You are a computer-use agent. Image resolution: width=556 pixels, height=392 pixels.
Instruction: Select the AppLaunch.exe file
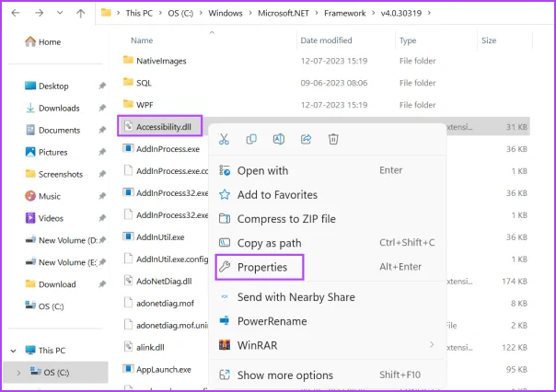[156, 369]
